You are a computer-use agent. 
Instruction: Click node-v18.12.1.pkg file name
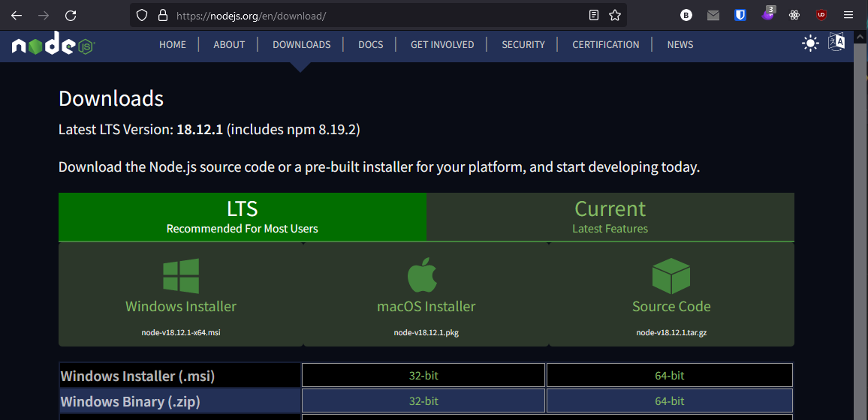[x=426, y=333]
